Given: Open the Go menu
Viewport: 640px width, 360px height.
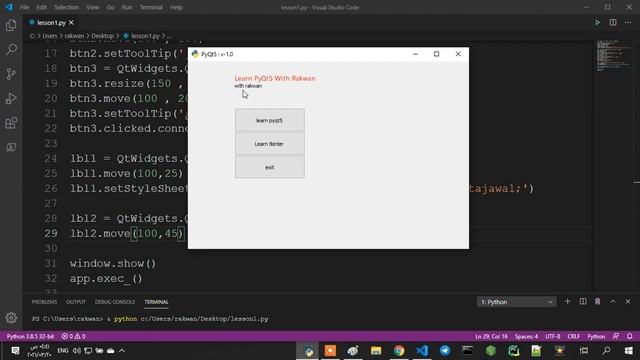Looking at the screenshot, I should coord(110,7).
